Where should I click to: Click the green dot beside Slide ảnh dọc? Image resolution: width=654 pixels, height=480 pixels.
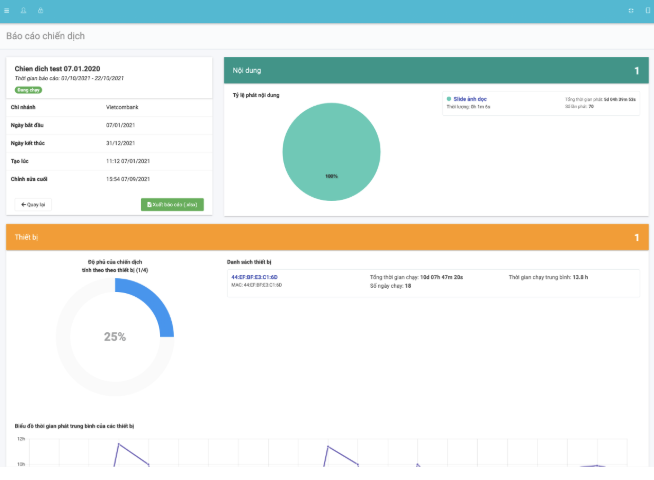tap(449, 100)
